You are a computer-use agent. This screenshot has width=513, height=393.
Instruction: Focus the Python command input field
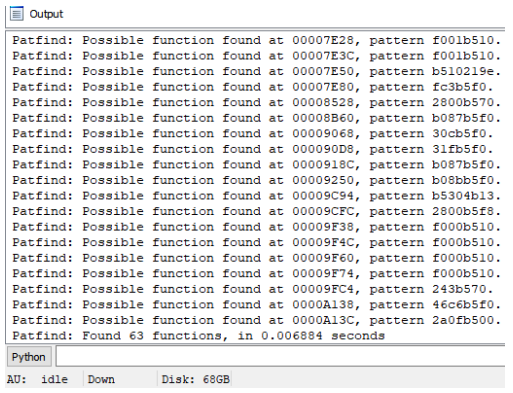pos(280,356)
